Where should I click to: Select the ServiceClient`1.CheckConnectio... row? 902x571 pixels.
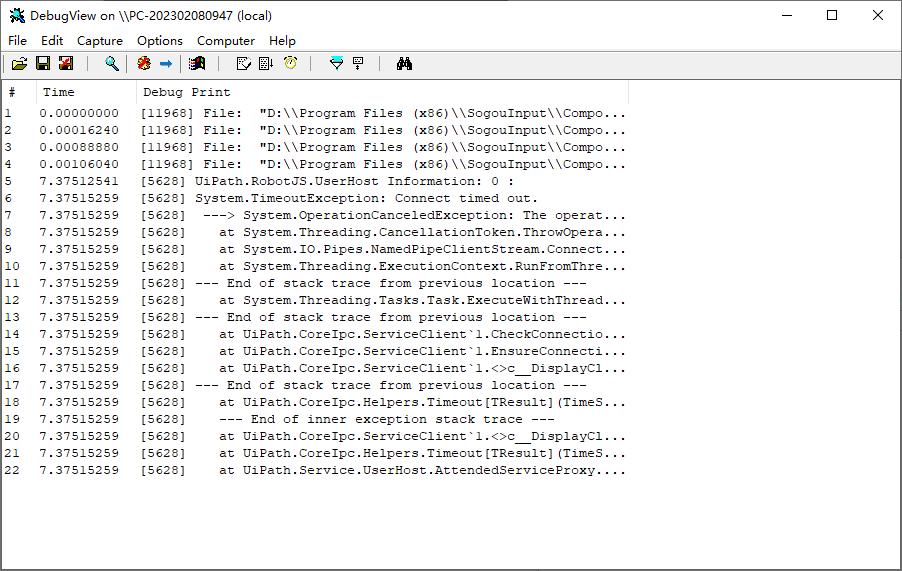tap(315, 334)
